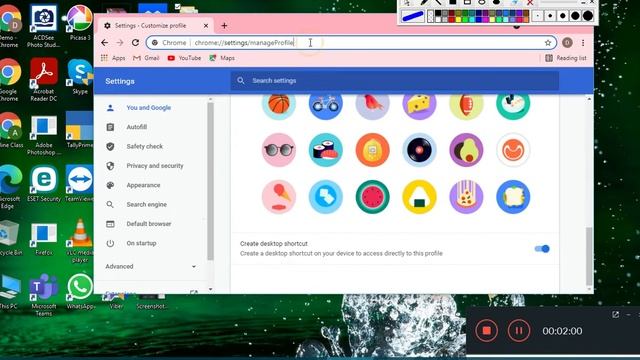
Task: Click the blue pen stroke preview
Action: coord(413,16)
